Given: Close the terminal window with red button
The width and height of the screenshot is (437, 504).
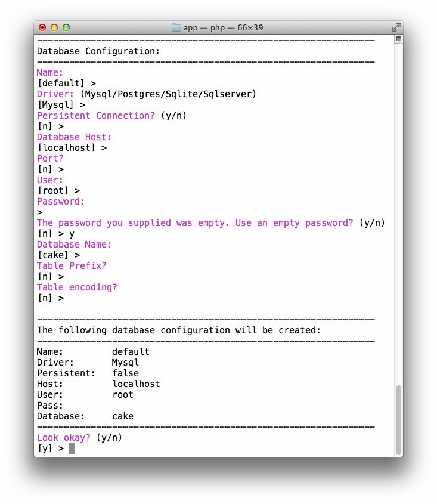Looking at the screenshot, I should tap(42, 27).
